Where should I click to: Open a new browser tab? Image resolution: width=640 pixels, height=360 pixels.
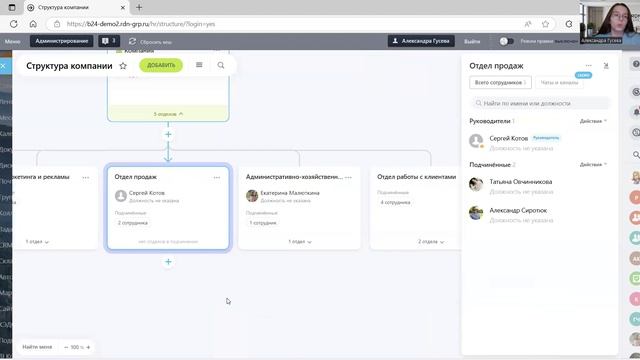[139, 7]
